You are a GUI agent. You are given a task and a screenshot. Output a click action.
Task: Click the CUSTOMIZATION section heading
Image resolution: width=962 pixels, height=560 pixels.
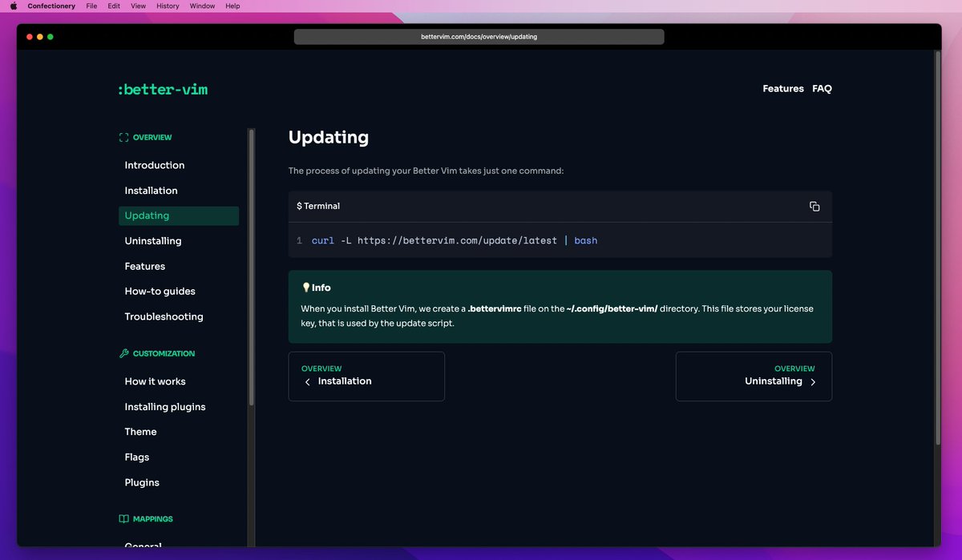click(164, 353)
